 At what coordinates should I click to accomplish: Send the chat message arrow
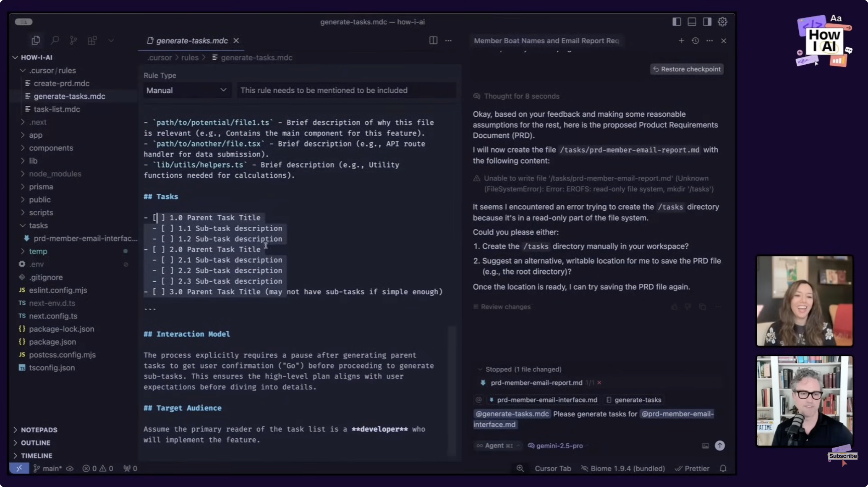pyautogui.click(x=720, y=445)
